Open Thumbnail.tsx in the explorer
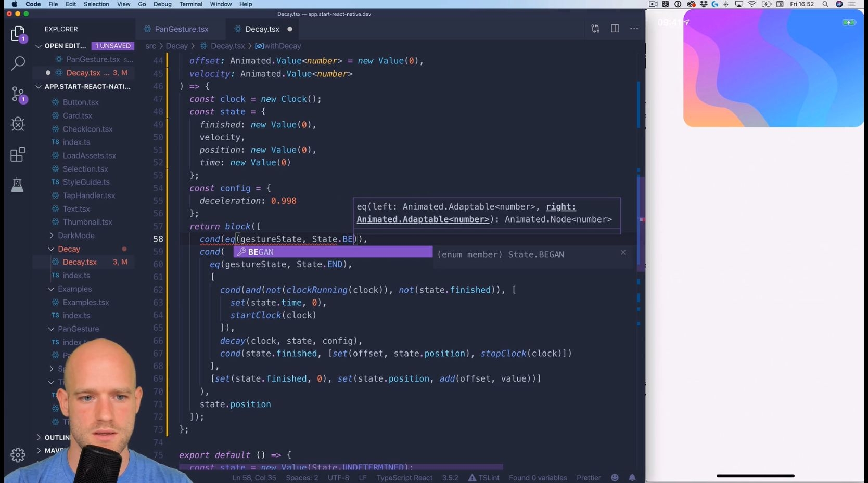 click(x=87, y=222)
